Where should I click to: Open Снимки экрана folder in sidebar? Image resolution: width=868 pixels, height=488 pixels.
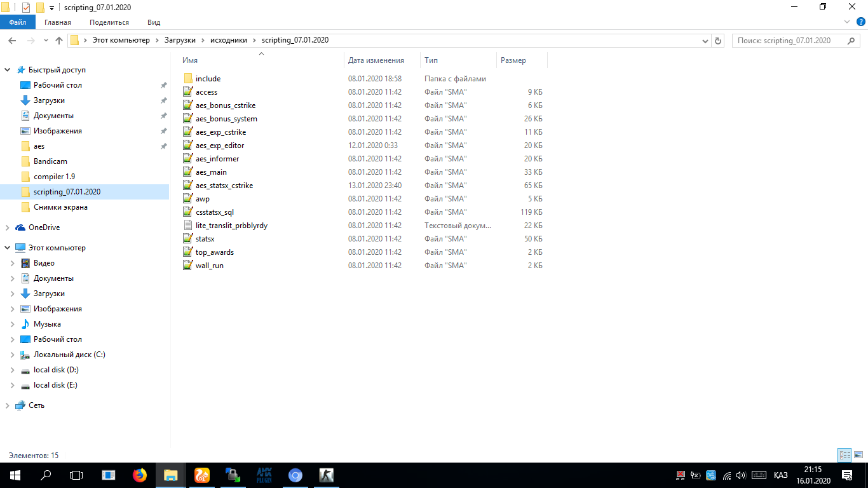pyautogui.click(x=60, y=207)
